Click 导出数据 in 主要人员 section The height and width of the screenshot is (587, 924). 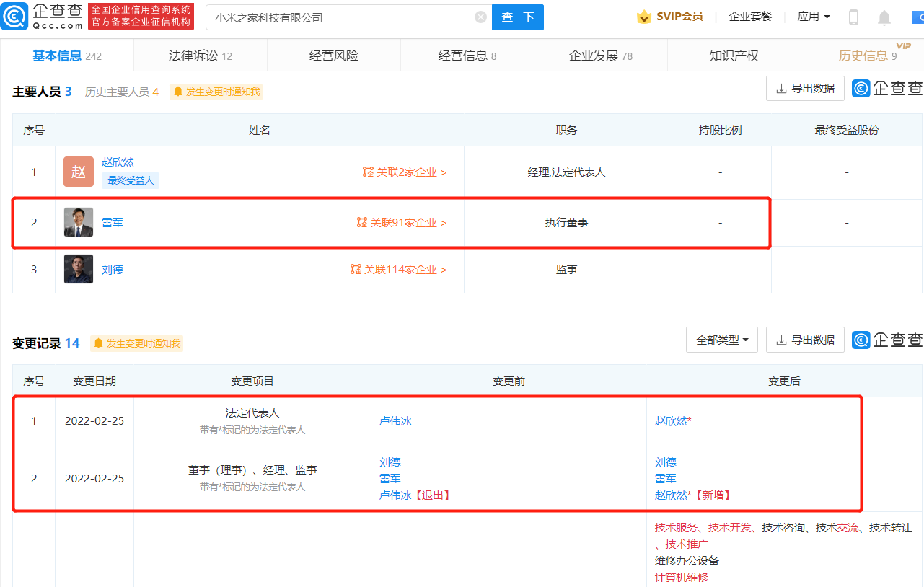[x=805, y=89]
